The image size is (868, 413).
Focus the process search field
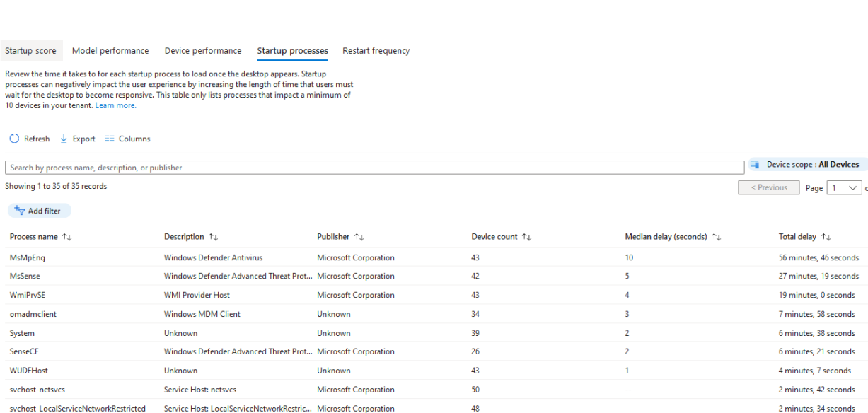pyautogui.click(x=375, y=168)
